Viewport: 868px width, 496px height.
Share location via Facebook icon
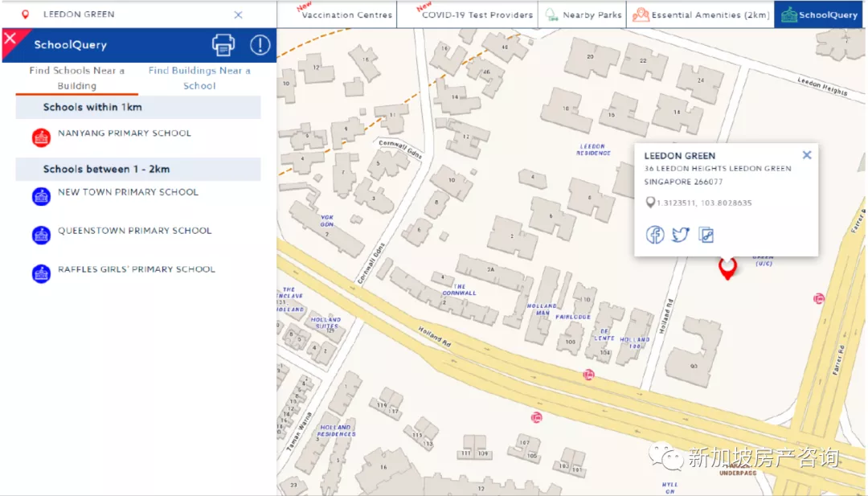(x=656, y=235)
